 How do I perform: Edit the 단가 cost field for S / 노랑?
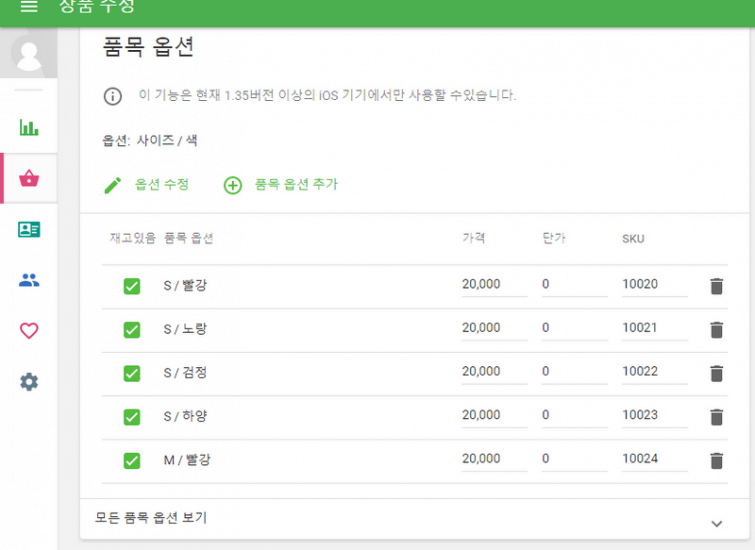[574, 328]
